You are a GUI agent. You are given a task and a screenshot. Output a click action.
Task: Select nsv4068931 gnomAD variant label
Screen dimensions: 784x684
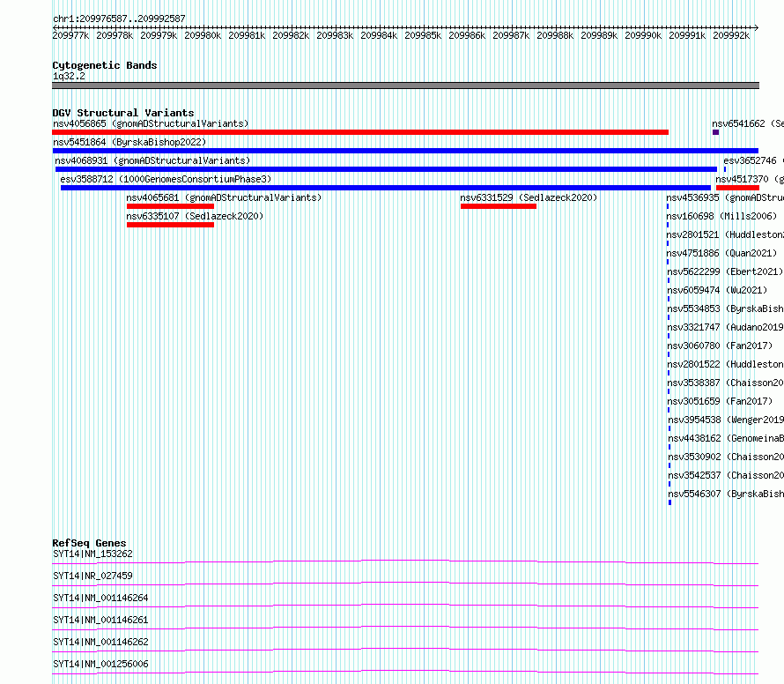[152, 160]
